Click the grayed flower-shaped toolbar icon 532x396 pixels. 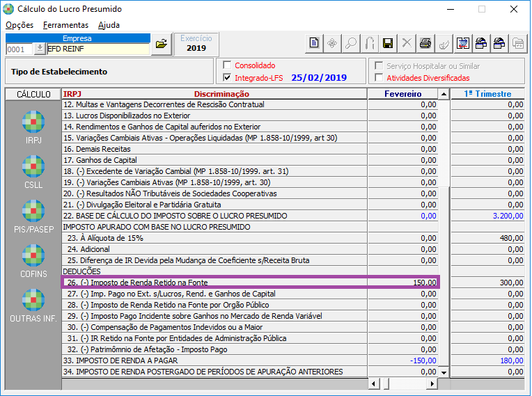tap(332, 43)
